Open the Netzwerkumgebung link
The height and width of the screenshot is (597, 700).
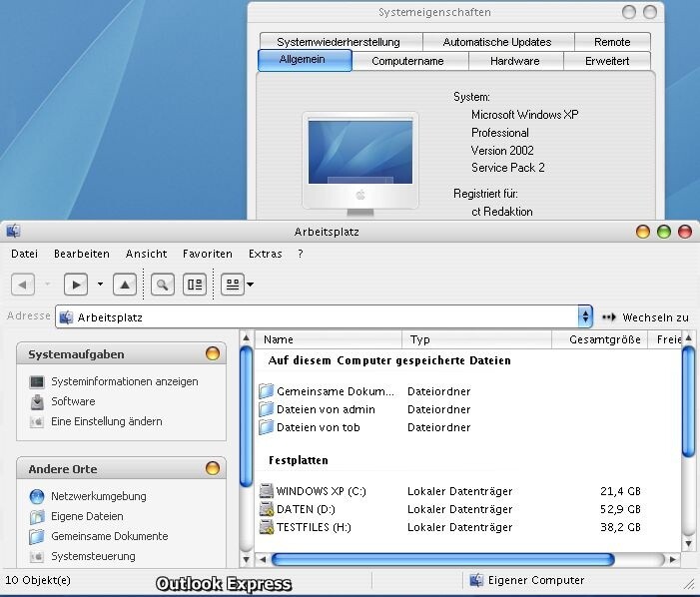pos(99,496)
